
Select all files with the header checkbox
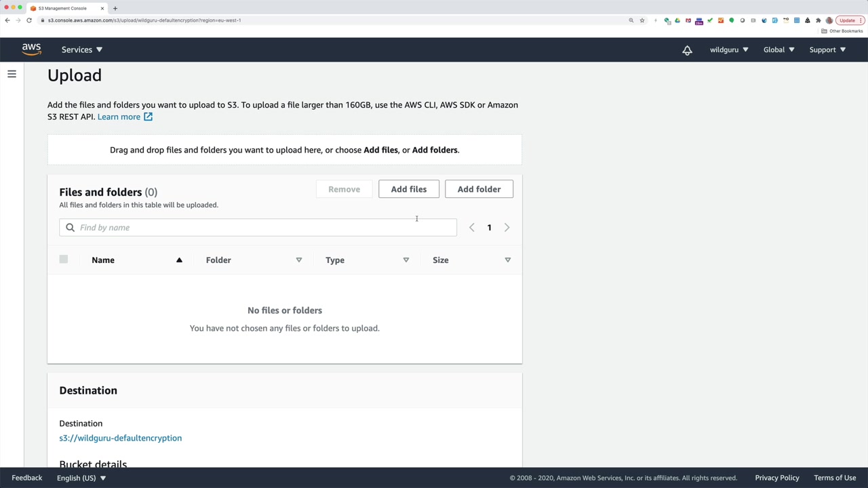pos(64,260)
